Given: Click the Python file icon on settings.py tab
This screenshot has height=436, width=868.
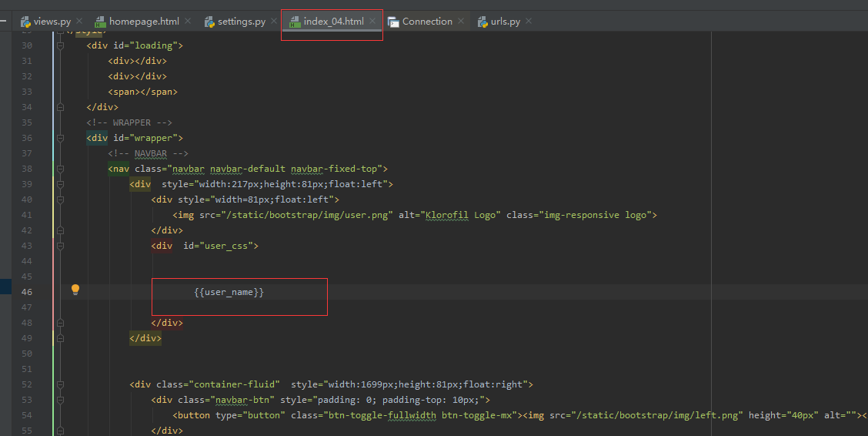Looking at the screenshot, I should pyautogui.click(x=209, y=22).
